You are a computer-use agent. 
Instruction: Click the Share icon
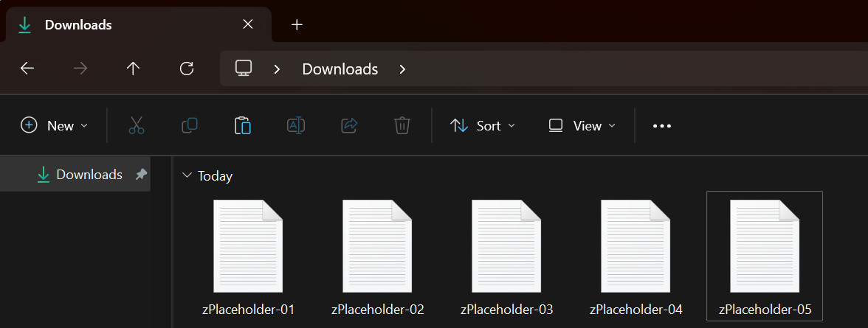point(348,125)
